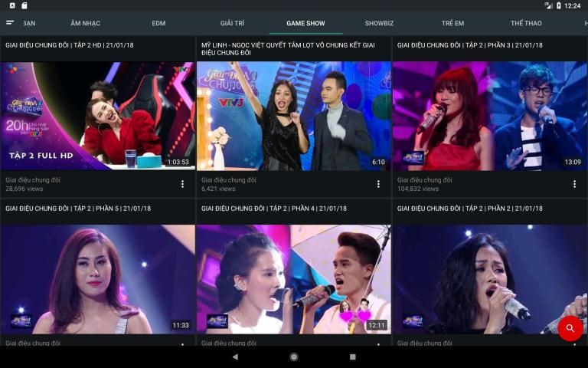Play the Phần 5 video thumbnail
The width and height of the screenshot is (588, 368).
(x=98, y=279)
